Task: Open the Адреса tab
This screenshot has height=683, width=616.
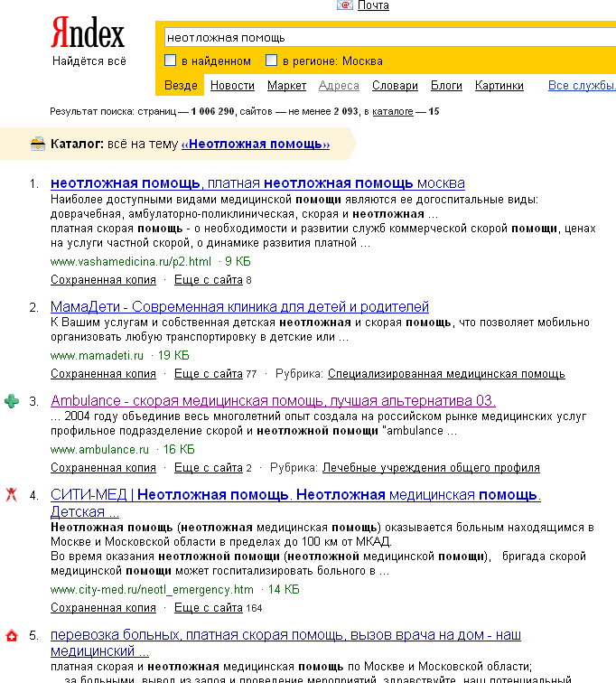Action: click(x=339, y=85)
